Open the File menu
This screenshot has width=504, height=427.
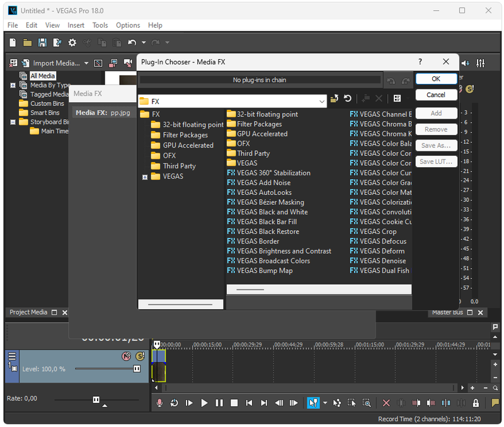pyautogui.click(x=13, y=25)
